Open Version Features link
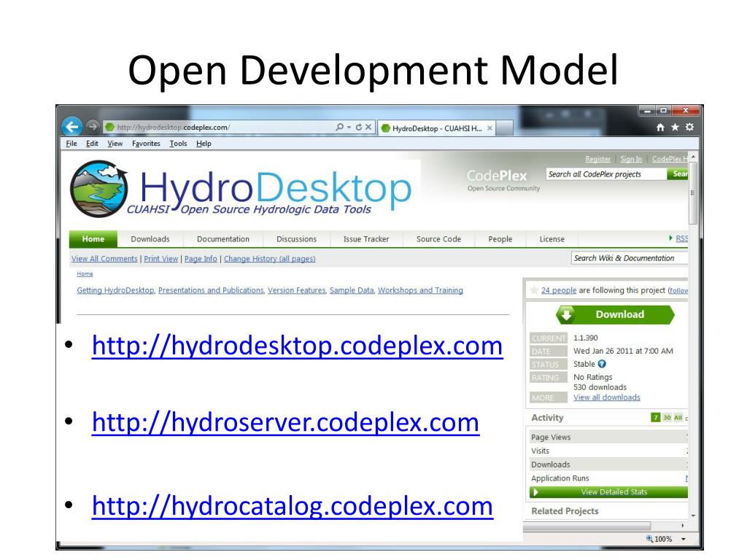 [297, 290]
